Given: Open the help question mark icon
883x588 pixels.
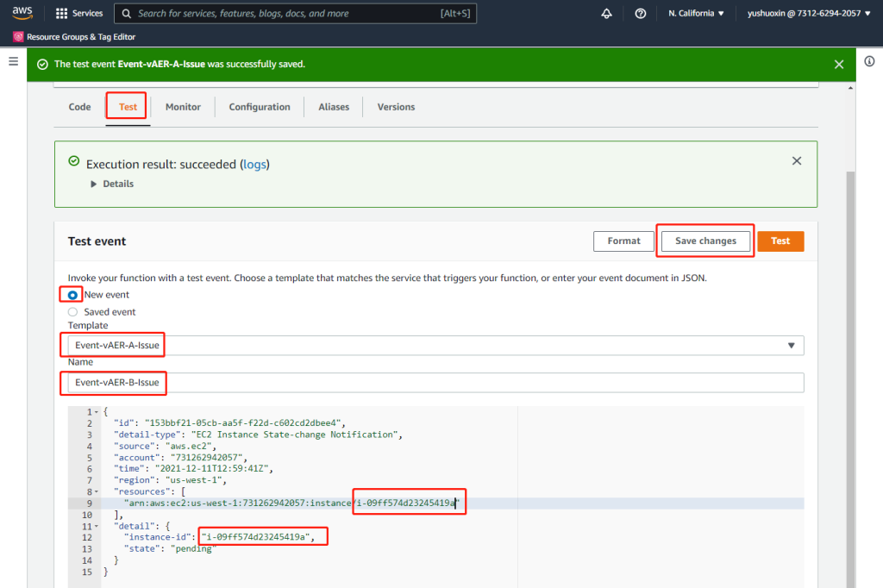Looking at the screenshot, I should pos(640,14).
